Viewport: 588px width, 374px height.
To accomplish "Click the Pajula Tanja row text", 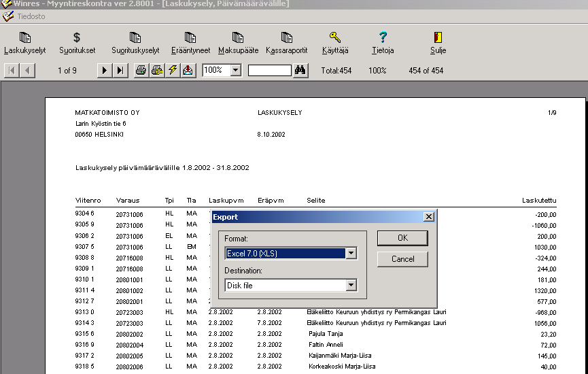I will coord(326,334).
